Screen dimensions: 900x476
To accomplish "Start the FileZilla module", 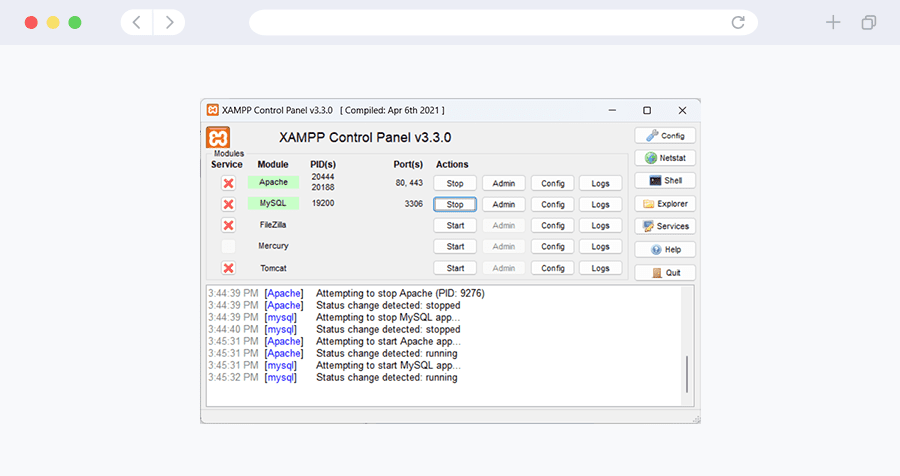I will pyautogui.click(x=455, y=226).
